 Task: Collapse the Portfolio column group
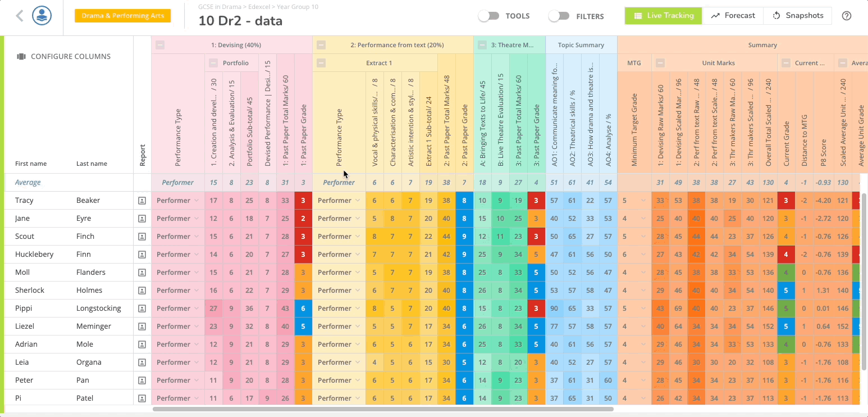(x=213, y=63)
